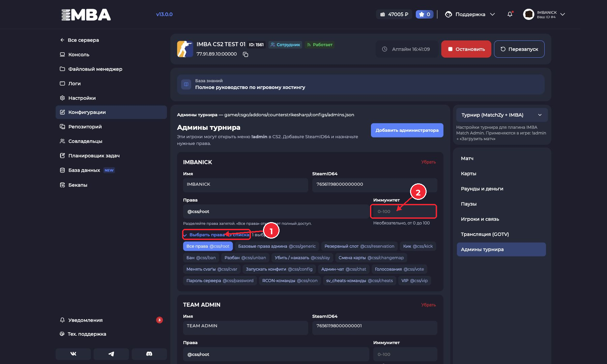607x364 pixels.
Task: Toggle the 'Разбан @css/unban' permission chip
Action: pyautogui.click(x=245, y=258)
